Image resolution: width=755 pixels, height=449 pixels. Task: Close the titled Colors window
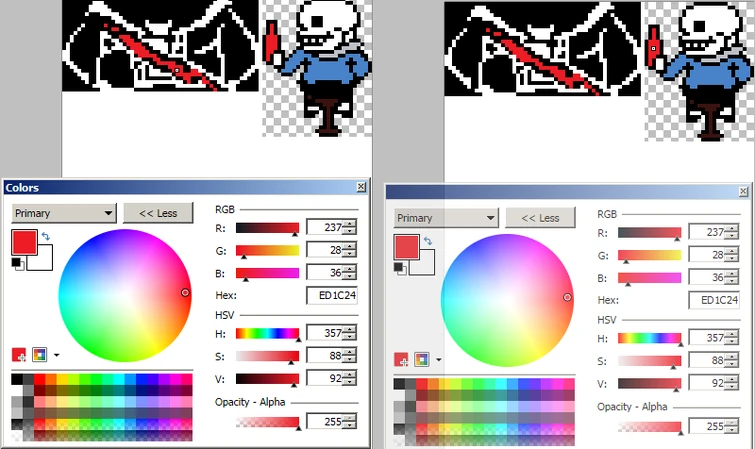click(x=361, y=187)
